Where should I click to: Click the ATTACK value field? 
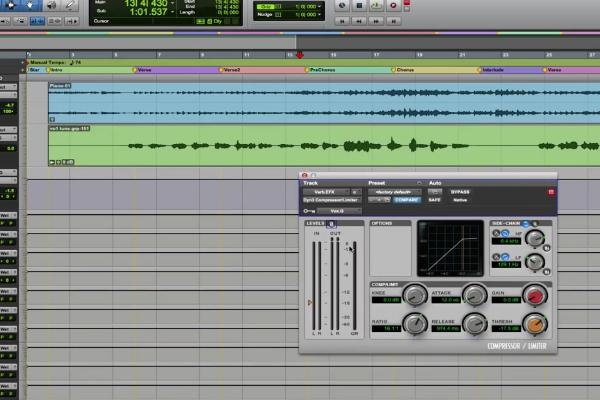point(446,300)
